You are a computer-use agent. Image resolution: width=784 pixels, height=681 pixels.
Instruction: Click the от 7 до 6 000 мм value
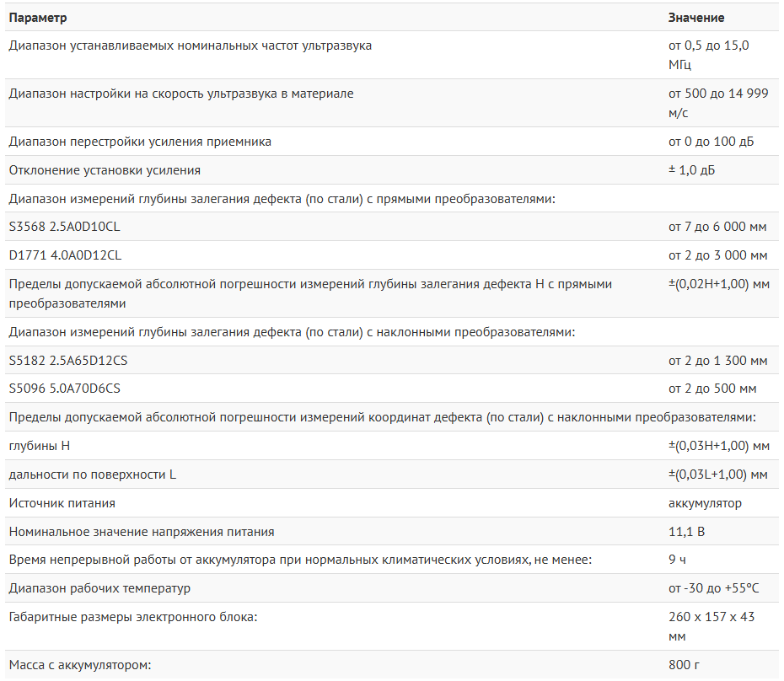(717, 227)
